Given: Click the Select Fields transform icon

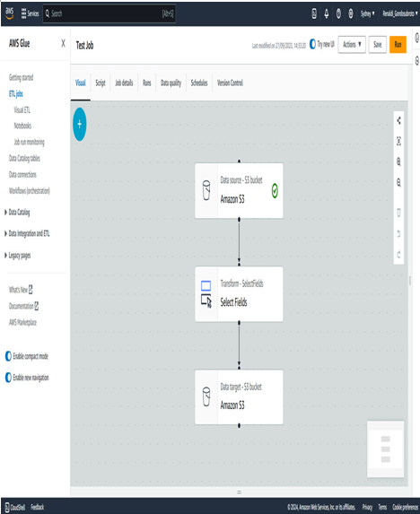Looking at the screenshot, I should (206, 294).
